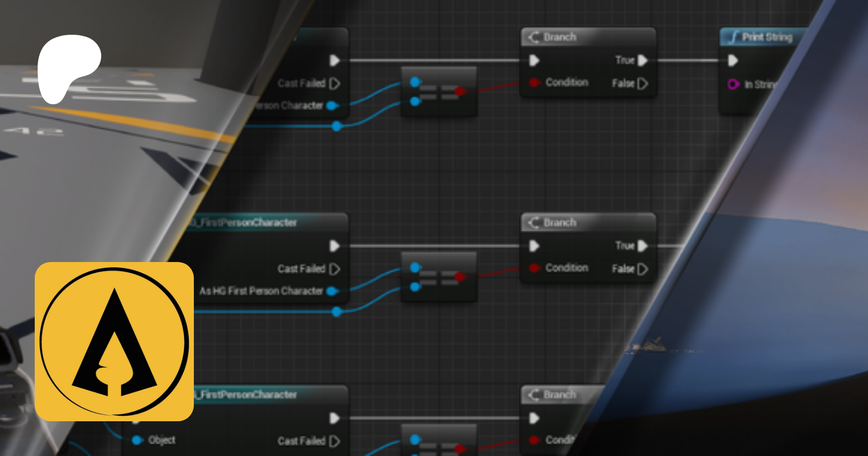The image size is (868, 456).
Task: Click the top Branch node's red Condition pin
Action: pyautogui.click(x=534, y=83)
